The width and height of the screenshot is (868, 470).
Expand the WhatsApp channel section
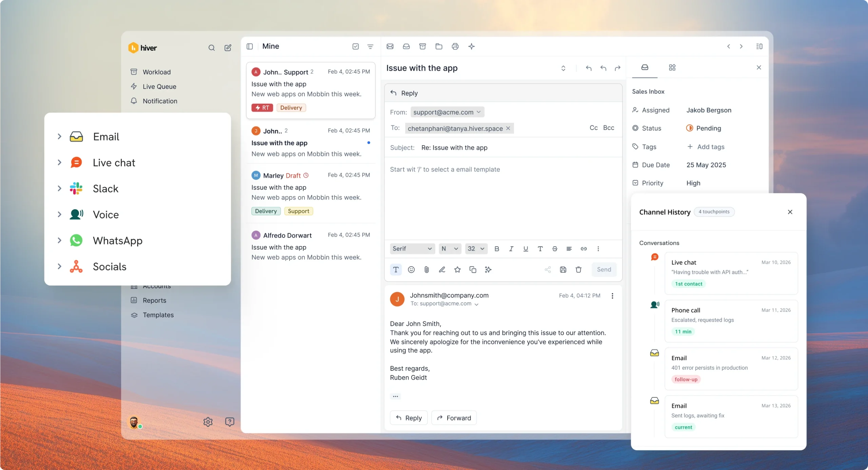[x=59, y=241]
